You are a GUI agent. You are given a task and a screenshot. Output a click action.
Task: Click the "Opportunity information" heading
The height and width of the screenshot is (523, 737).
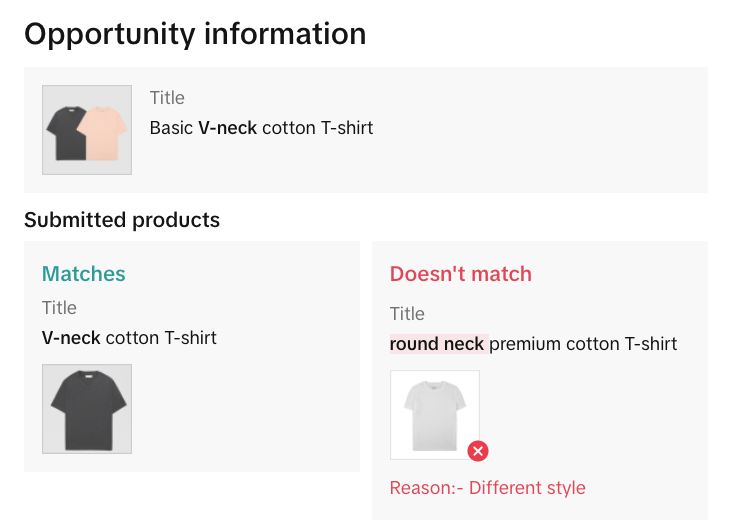tap(195, 34)
